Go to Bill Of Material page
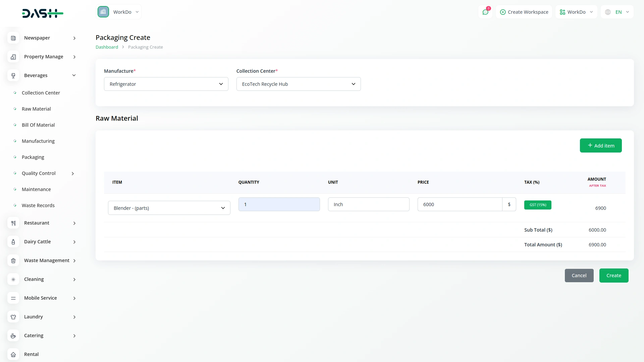644x362 pixels. tap(38, 125)
